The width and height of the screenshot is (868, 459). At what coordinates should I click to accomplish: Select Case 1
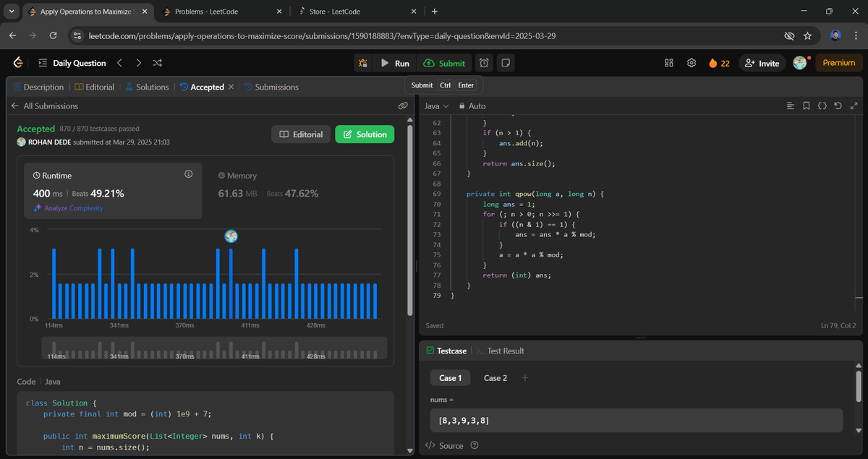pyautogui.click(x=450, y=378)
